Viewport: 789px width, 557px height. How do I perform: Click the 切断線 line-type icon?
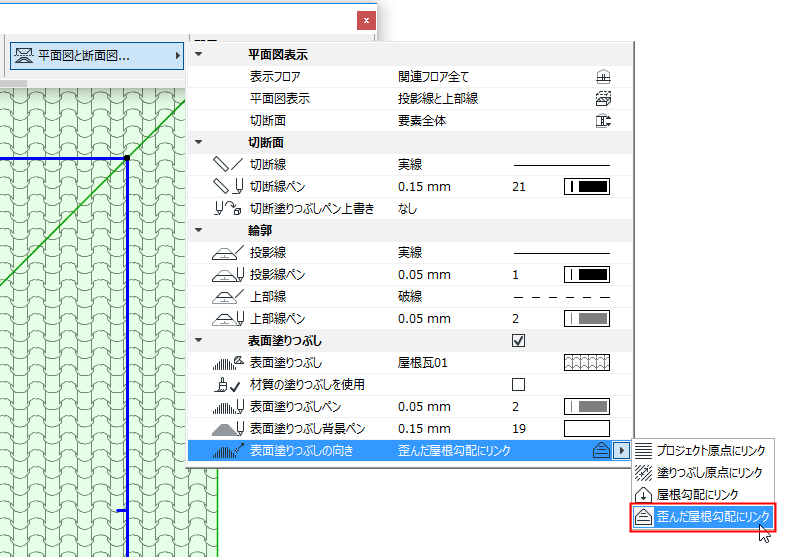click(x=227, y=165)
